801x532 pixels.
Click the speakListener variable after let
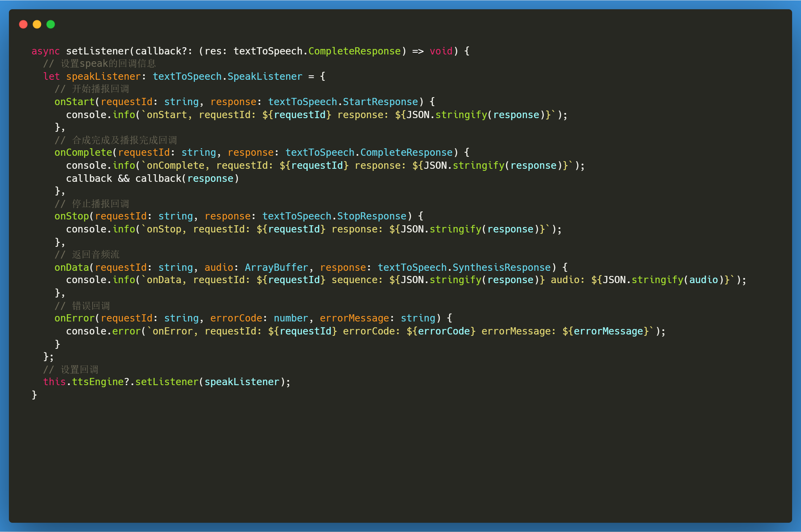pos(103,76)
